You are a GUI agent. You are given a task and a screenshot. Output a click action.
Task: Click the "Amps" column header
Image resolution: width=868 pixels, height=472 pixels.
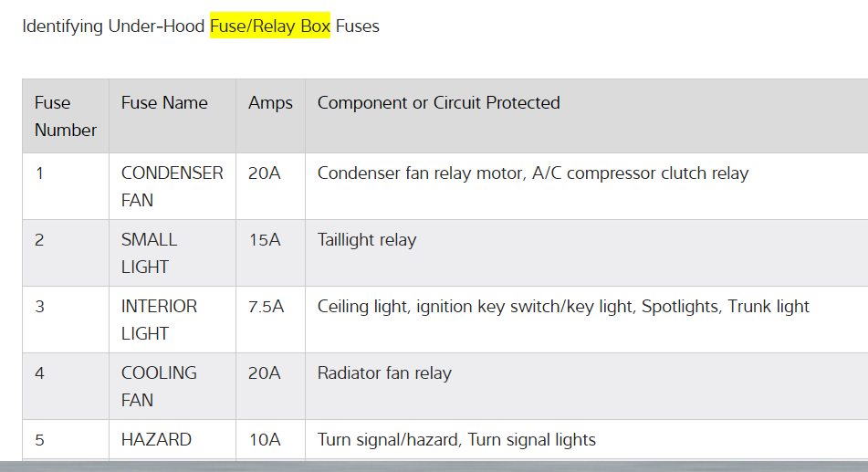pos(270,103)
